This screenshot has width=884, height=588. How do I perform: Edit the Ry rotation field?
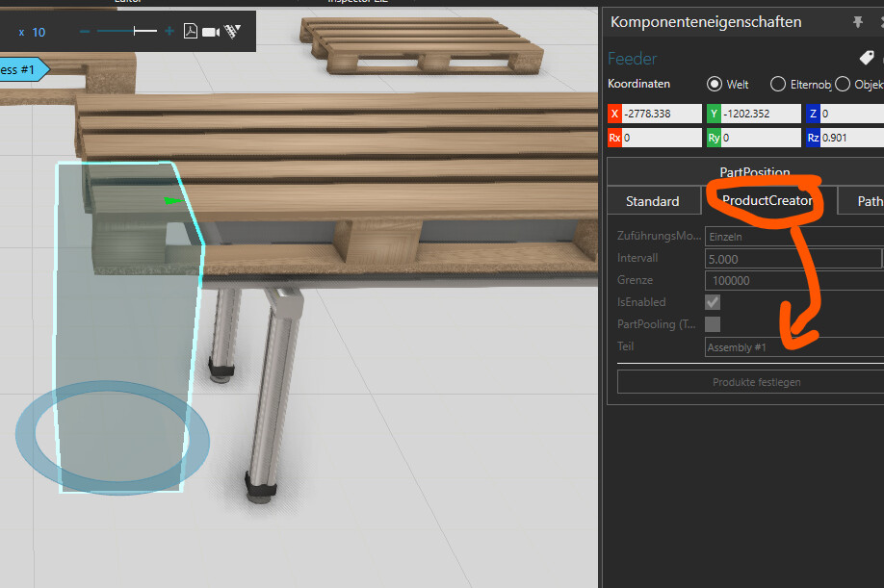[x=761, y=138]
